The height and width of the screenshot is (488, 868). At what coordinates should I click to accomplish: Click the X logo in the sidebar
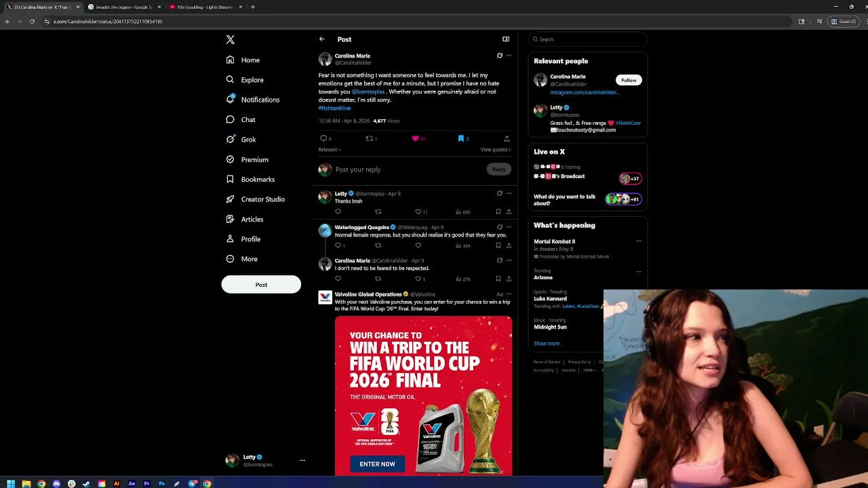(231, 40)
